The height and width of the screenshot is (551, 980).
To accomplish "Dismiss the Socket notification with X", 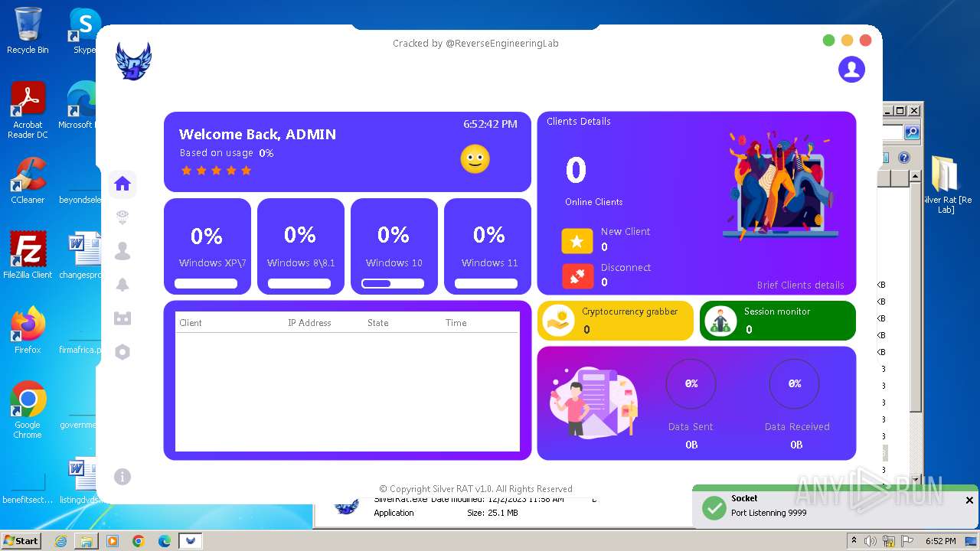I will [x=969, y=500].
